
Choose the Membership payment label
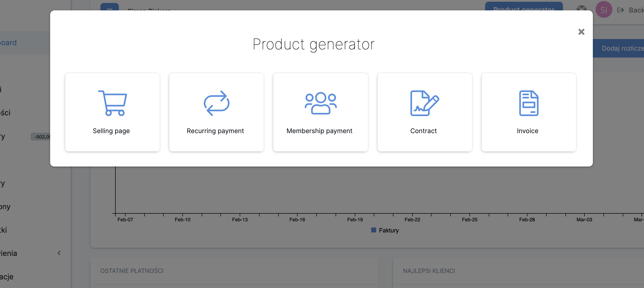click(x=319, y=131)
